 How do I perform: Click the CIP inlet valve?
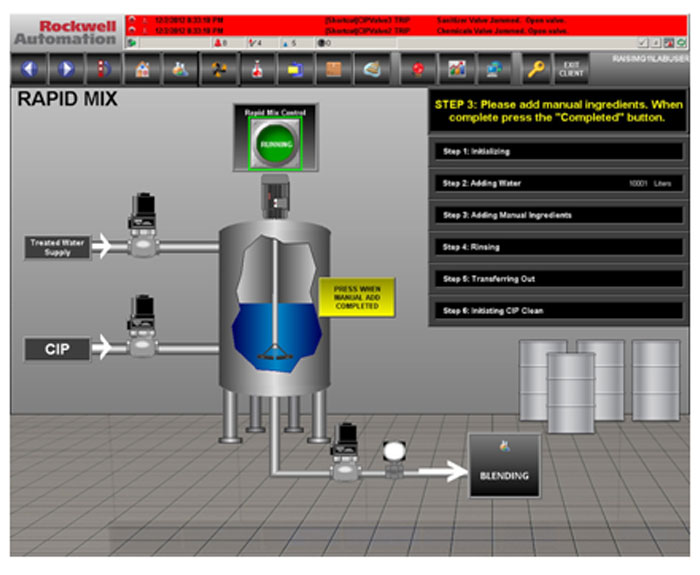[x=146, y=322]
